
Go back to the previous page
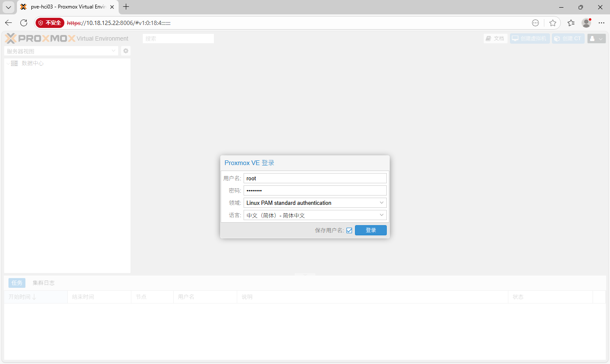(8, 23)
